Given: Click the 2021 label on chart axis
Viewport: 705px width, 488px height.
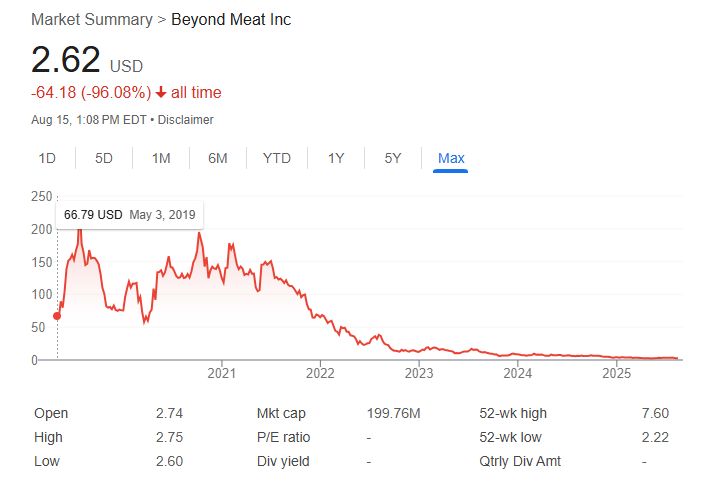Looking at the screenshot, I should (221, 374).
